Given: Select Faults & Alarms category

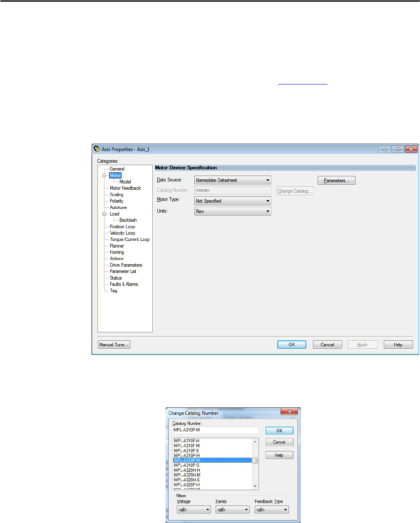Looking at the screenshot, I should (124, 284).
